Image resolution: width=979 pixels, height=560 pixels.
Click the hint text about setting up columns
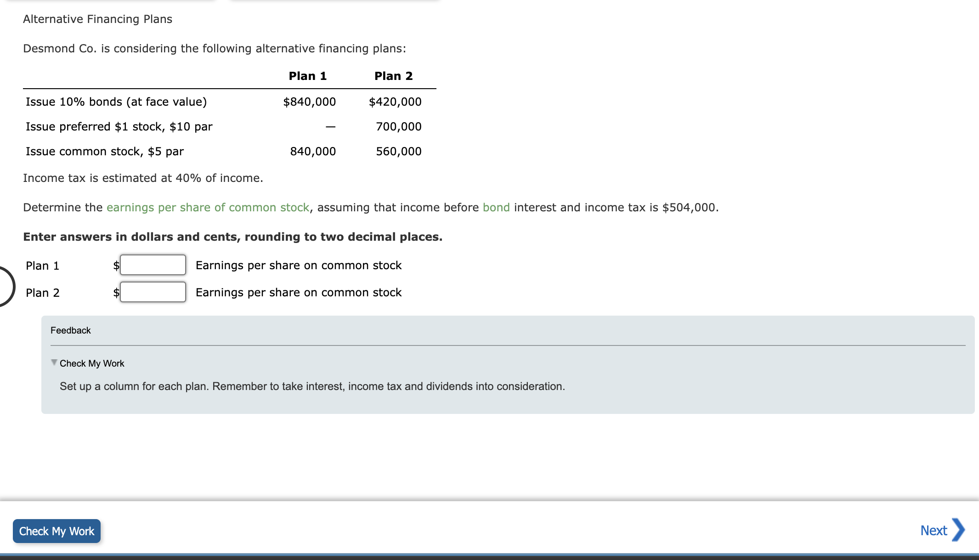tap(311, 386)
